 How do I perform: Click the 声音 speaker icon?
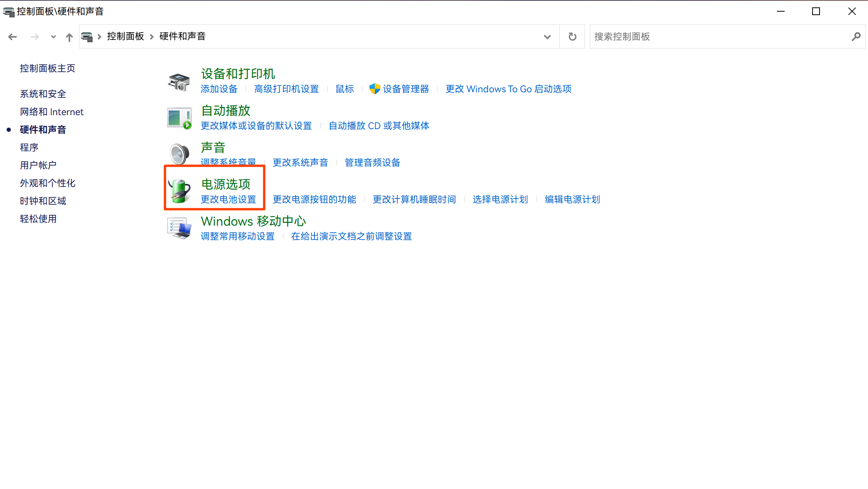[x=179, y=153]
